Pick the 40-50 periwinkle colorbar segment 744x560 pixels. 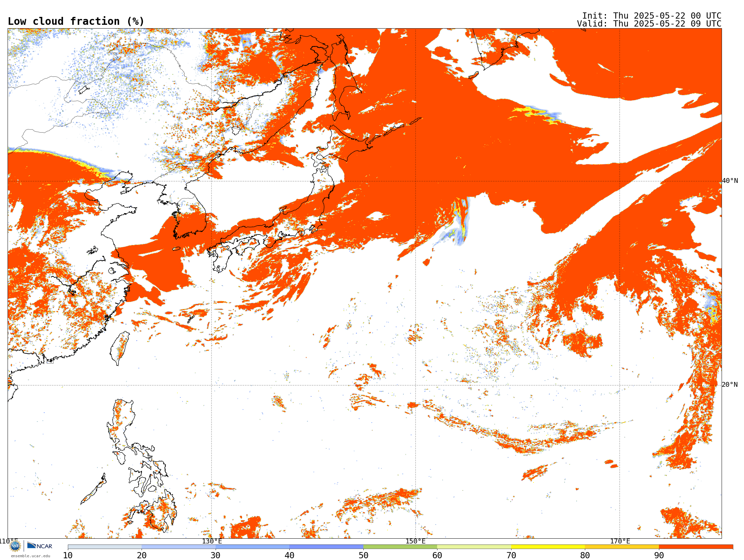click(326, 547)
